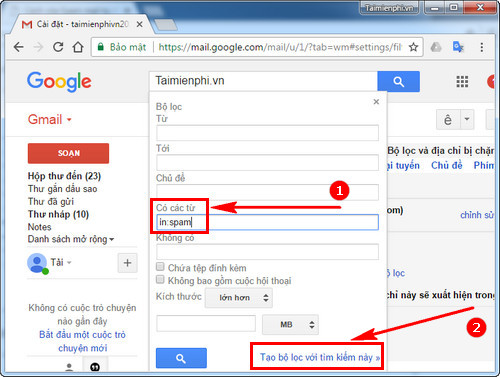This screenshot has width=500, height=377.
Task: Close the Bộ lọc filter panel
Action: (376, 102)
